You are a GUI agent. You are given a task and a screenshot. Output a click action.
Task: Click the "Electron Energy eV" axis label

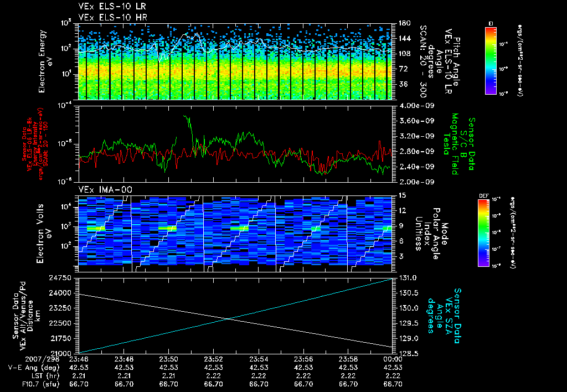click(x=46, y=61)
